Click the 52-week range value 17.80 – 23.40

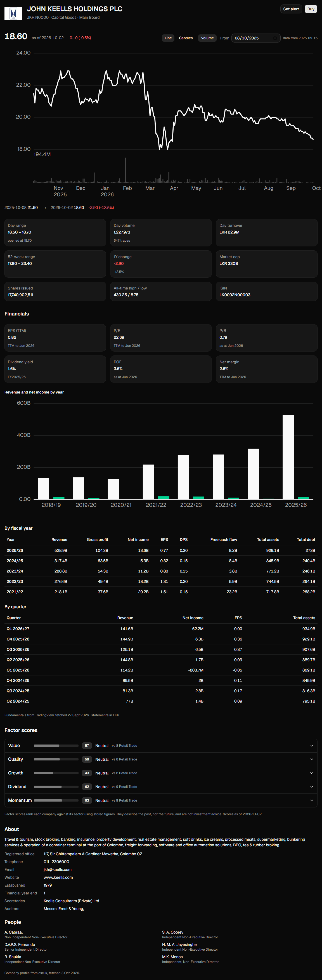pyautogui.click(x=20, y=264)
